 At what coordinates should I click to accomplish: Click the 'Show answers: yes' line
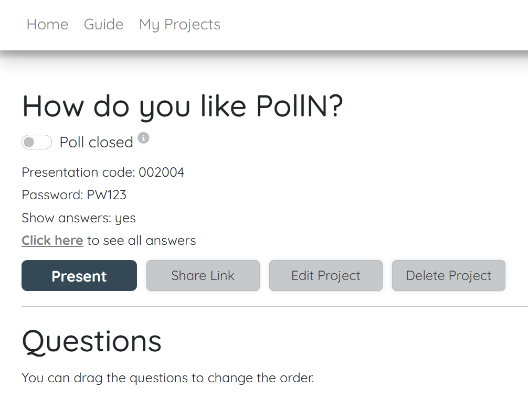coord(78,218)
